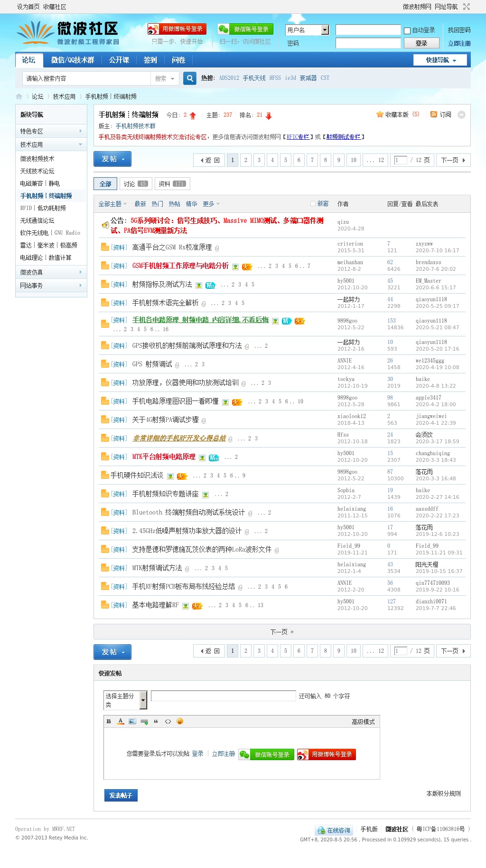Open sidebar forum 天线技术论坛
The image size is (486, 868).
click(37, 171)
